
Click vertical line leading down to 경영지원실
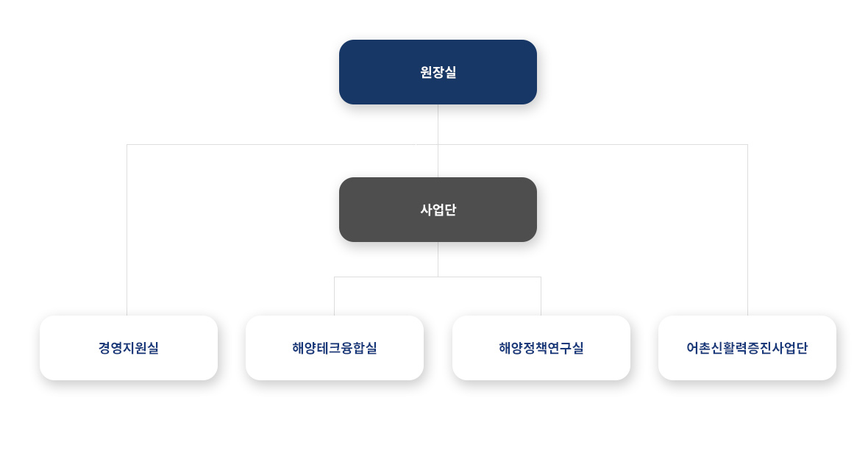127,230
